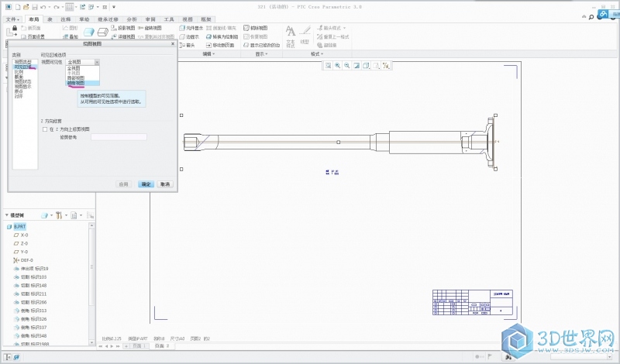The image size is (620, 364).
Task: Click the Redo arrow icon
Action: pos(57,7)
